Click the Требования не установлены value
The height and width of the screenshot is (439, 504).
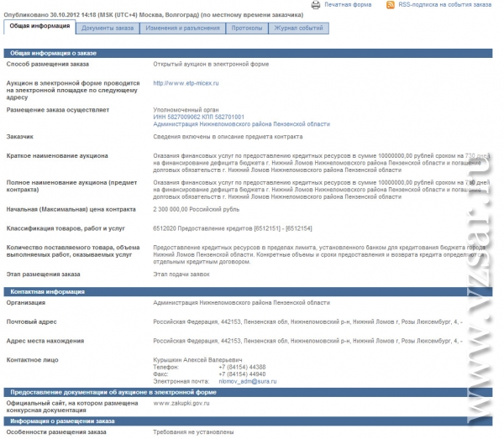193,432
